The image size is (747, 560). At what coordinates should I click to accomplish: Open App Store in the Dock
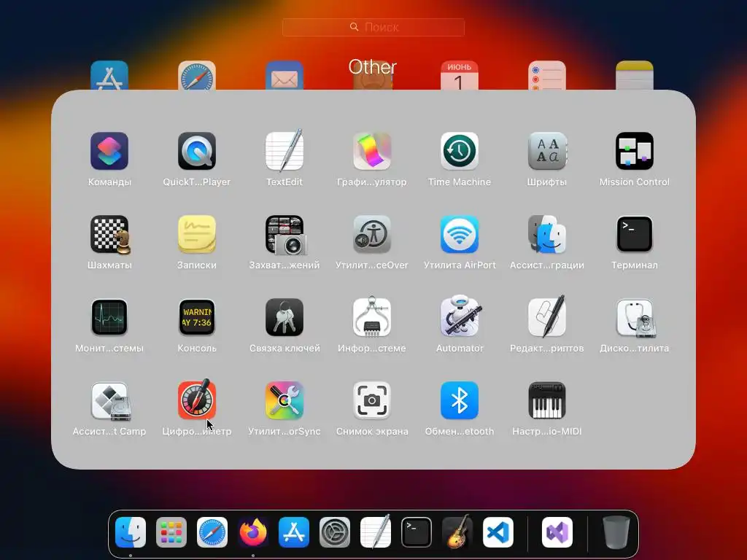[293, 532]
